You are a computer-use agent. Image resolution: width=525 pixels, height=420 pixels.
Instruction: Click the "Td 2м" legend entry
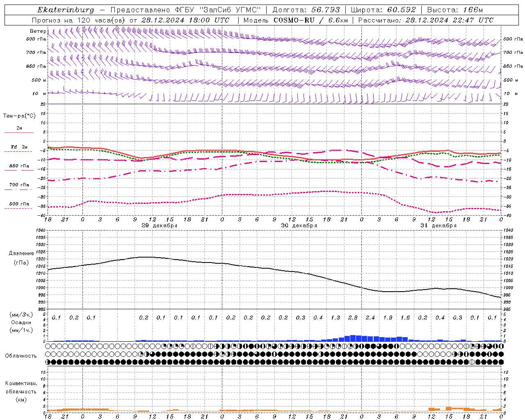click(x=19, y=147)
